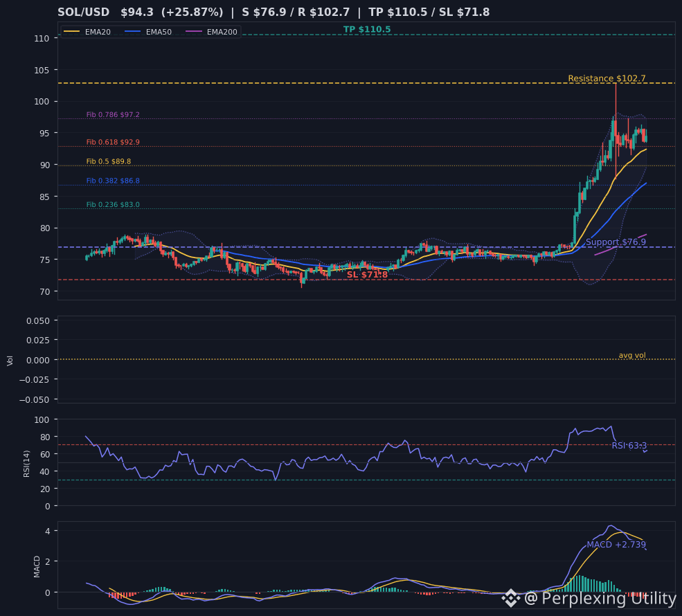Click the Fib 0.618 $92.9 label

[x=113, y=142]
